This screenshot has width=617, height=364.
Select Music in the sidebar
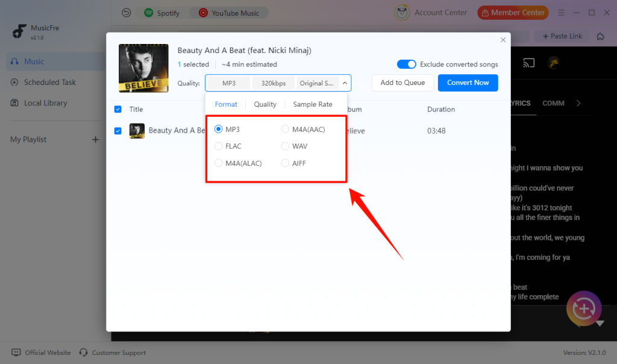tap(55, 61)
